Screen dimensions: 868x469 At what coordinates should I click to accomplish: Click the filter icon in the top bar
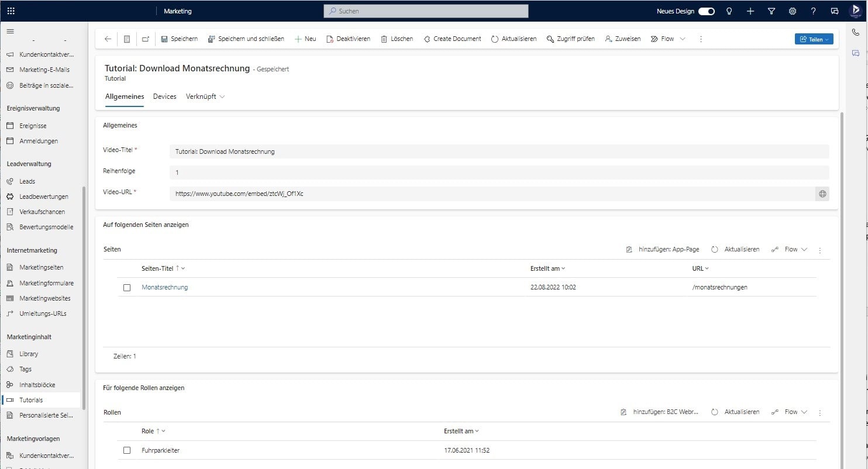tap(771, 11)
